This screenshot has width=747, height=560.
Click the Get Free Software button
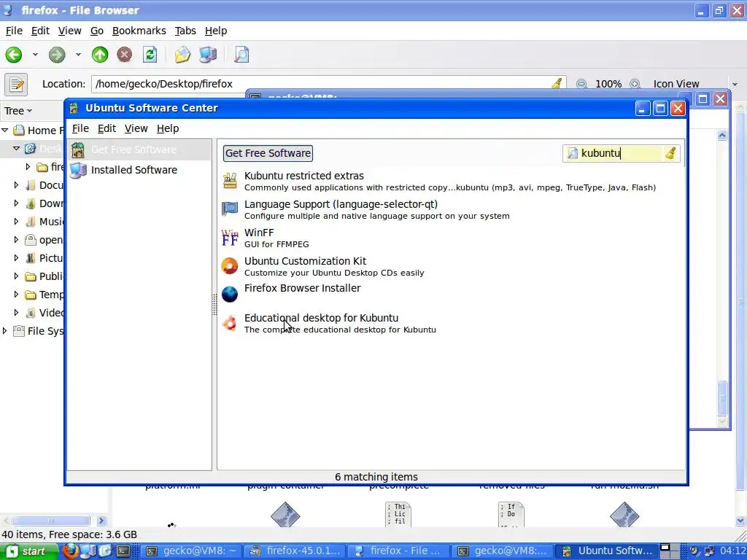[x=268, y=153]
